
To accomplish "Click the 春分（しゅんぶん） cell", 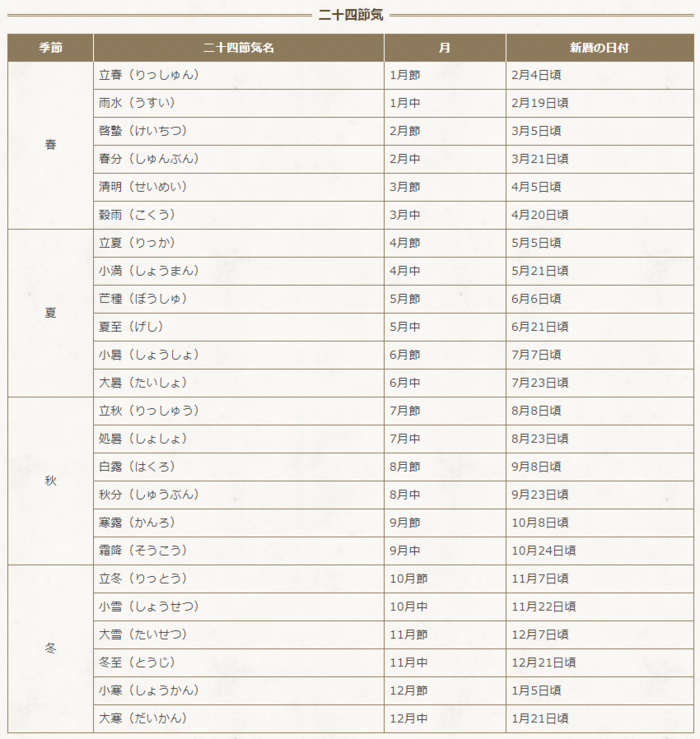I will tap(239, 159).
